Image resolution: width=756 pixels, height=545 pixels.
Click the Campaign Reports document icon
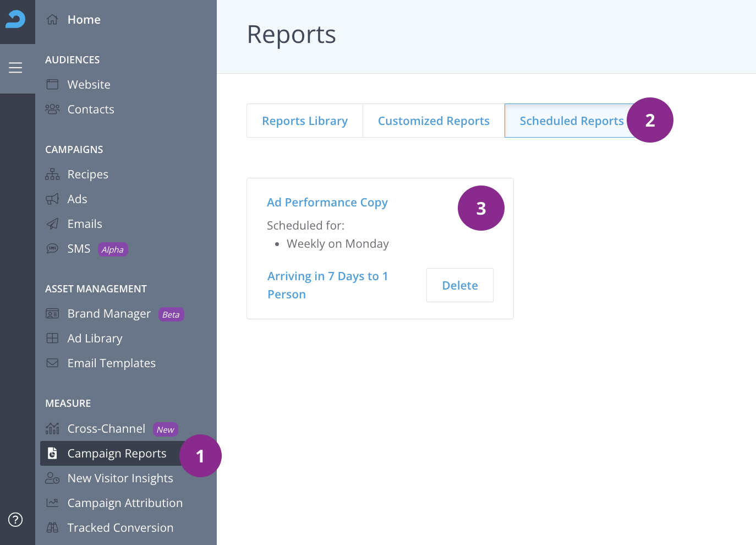point(52,453)
